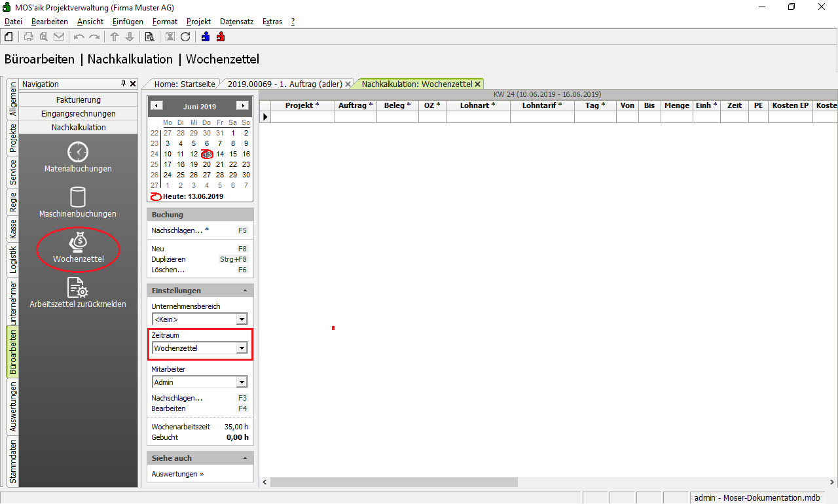The image size is (838, 504).
Task: Open the document search toolbar icon
Action: point(149,37)
